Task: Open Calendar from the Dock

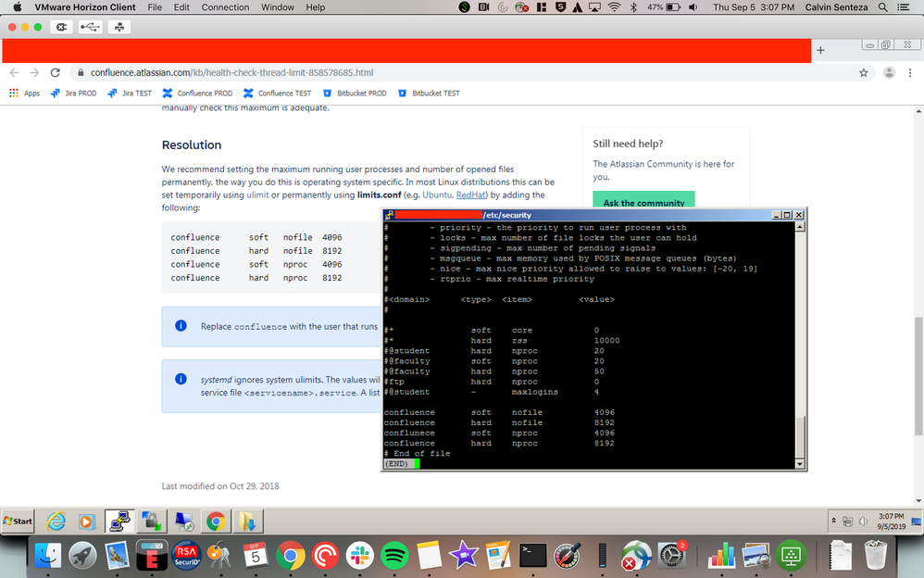Action: pos(256,556)
